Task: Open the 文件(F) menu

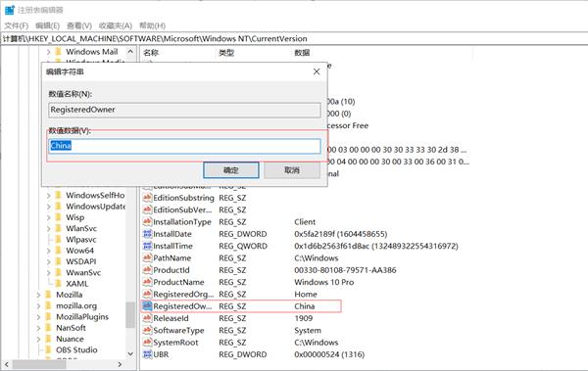Action: pyautogui.click(x=16, y=25)
